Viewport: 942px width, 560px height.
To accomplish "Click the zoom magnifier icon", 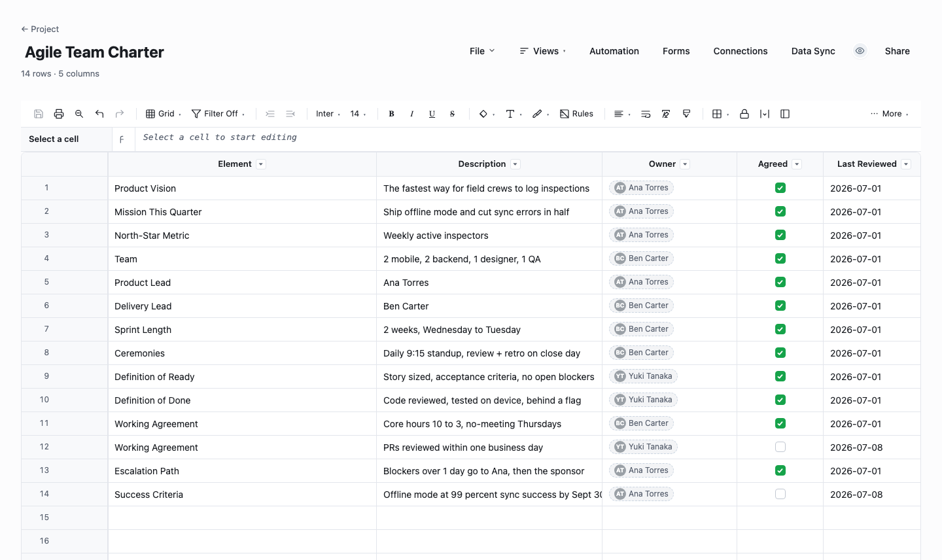I will pyautogui.click(x=79, y=114).
